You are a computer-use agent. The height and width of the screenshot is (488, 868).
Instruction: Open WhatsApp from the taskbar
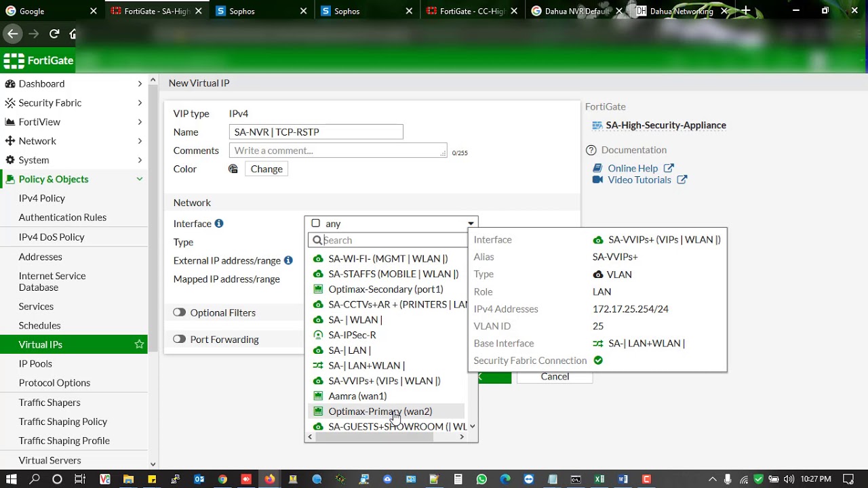click(481, 479)
